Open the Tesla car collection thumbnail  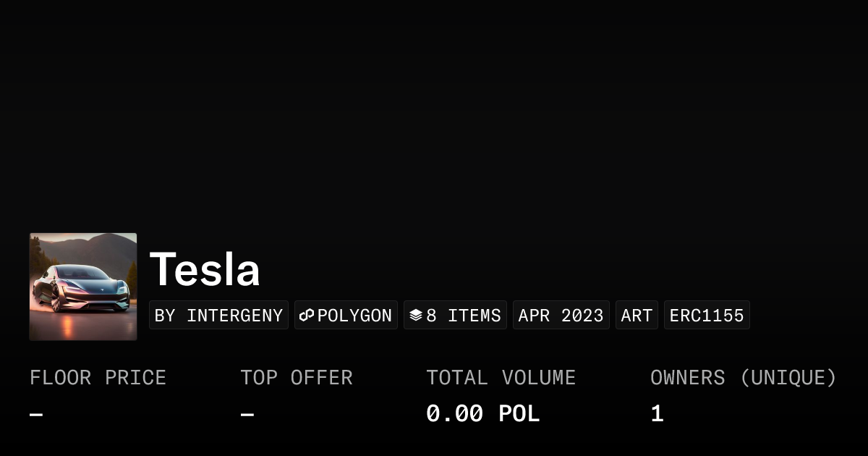coord(83,287)
